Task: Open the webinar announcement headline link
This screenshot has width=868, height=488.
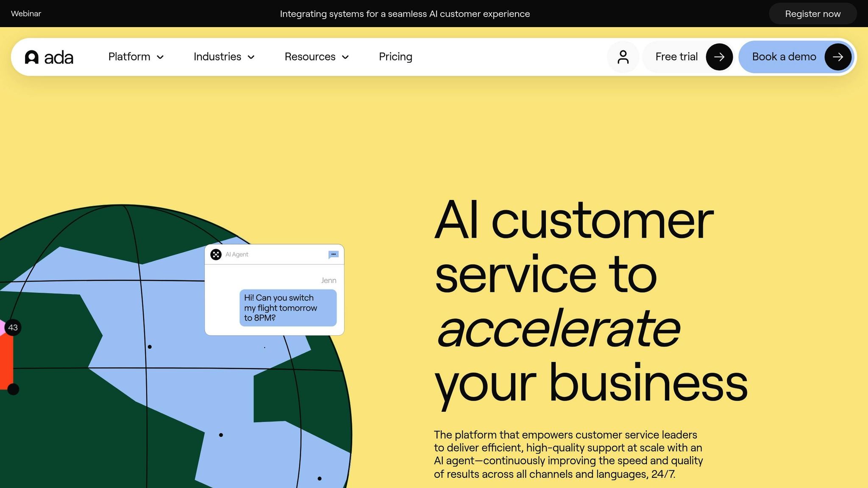Action: (405, 14)
